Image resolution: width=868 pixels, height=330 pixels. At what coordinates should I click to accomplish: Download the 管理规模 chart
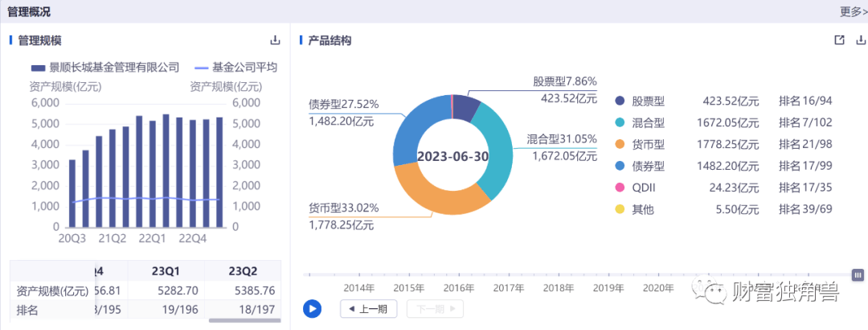(x=275, y=40)
